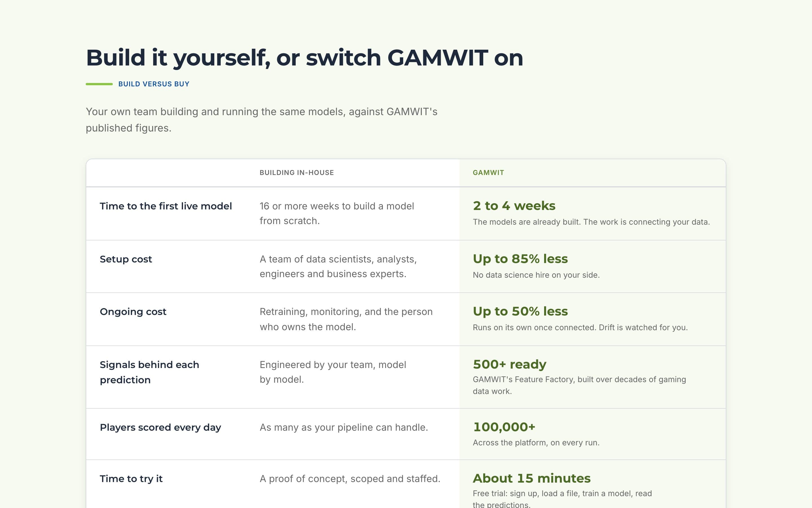812x508 pixels.
Task: Click 'Free trial: sign up, load a file' text
Action: (x=562, y=499)
